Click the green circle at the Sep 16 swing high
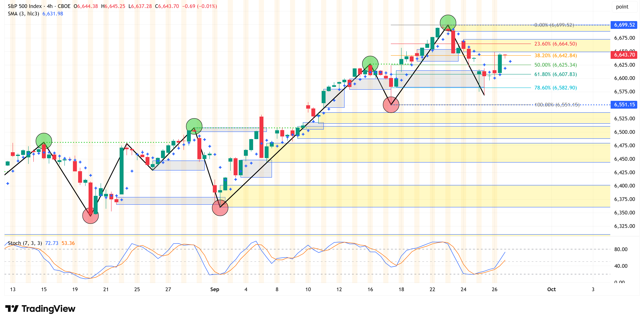Image resolution: width=644 pixels, height=322 pixels. (370, 64)
